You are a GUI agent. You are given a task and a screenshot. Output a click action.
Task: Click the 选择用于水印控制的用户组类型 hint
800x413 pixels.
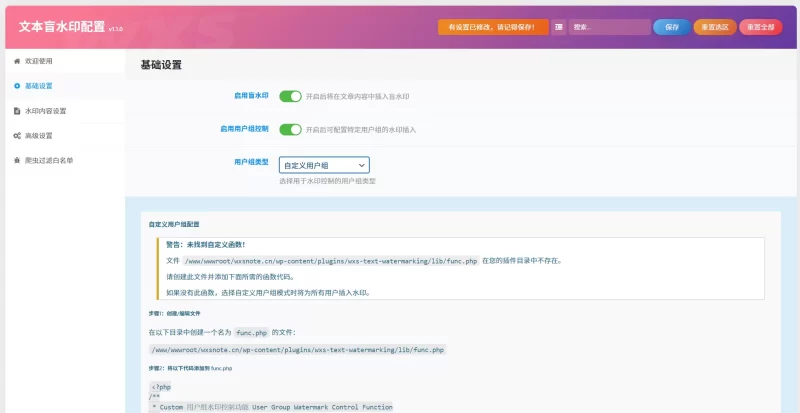[x=327, y=181]
